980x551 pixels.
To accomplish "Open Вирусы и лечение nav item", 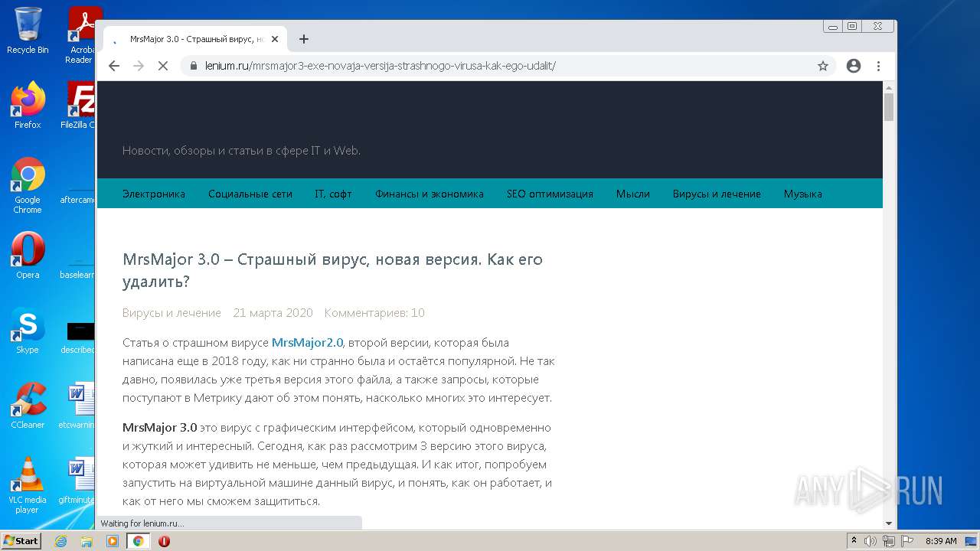I will click(717, 194).
